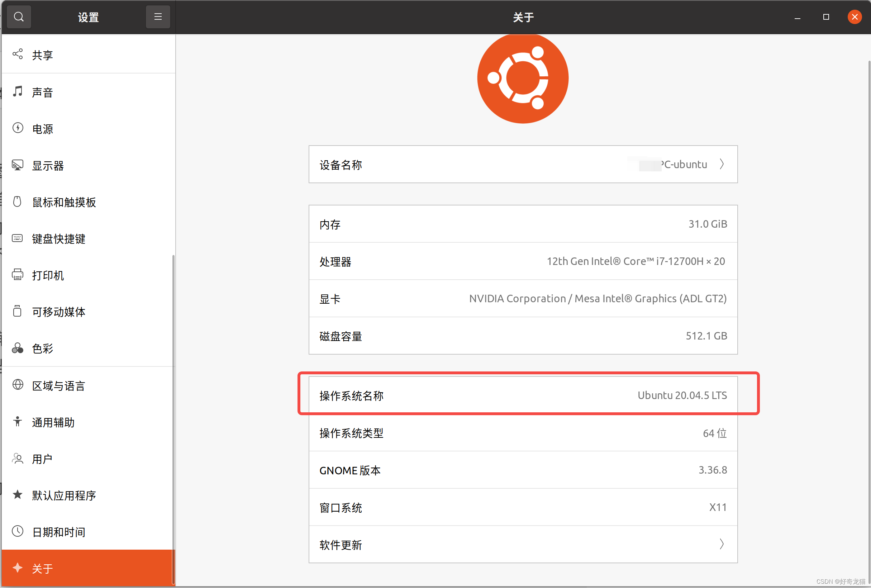Click the 处理器 row label
This screenshot has height=588, width=871.
[335, 261]
